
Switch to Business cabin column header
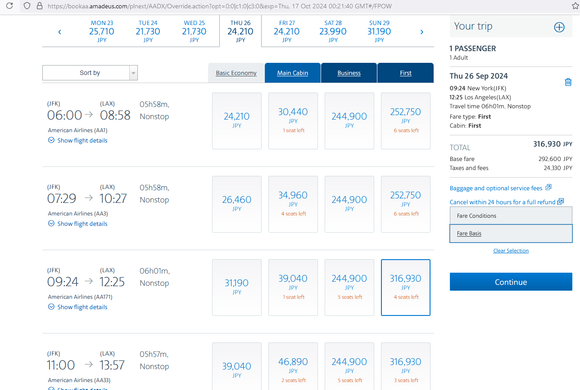pyautogui.click(x=349, y=73)
